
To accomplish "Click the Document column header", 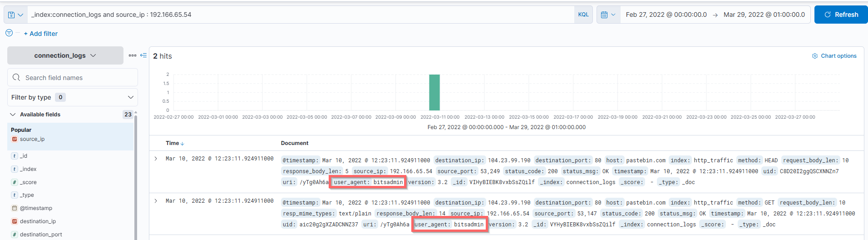I will [295, 143].
